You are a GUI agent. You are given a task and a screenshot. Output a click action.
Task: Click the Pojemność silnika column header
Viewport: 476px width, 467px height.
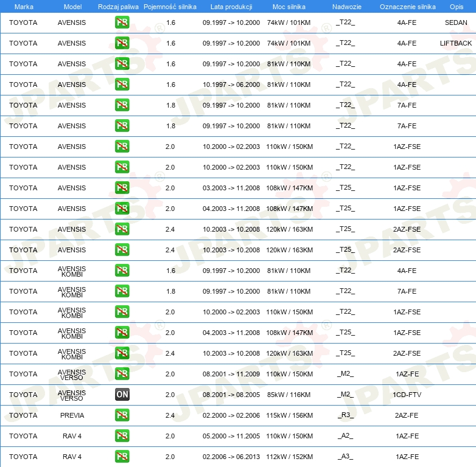point(170,7)
